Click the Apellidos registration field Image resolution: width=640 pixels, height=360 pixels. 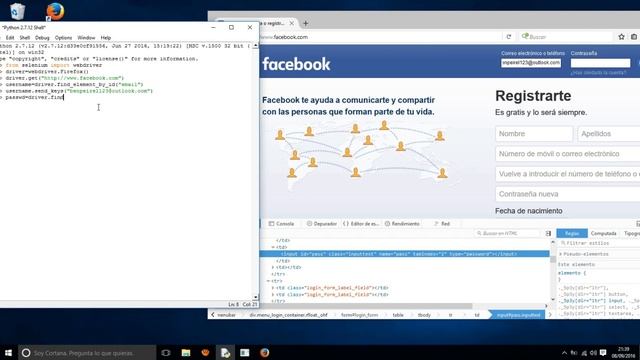click(609, 134)
